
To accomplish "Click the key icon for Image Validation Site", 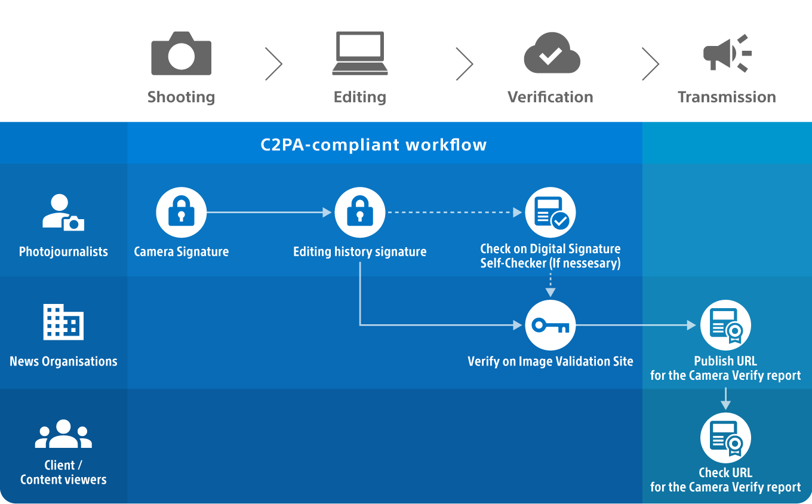I will click(550, 325).
